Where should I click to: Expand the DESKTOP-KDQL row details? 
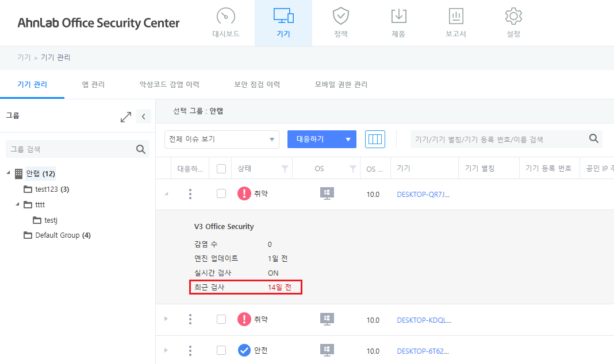(x=166, y=319)
